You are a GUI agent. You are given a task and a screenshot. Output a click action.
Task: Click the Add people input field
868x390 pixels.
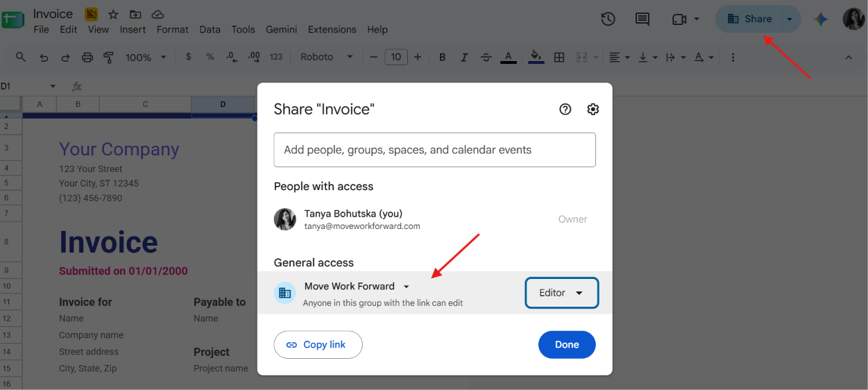point(435,150)
